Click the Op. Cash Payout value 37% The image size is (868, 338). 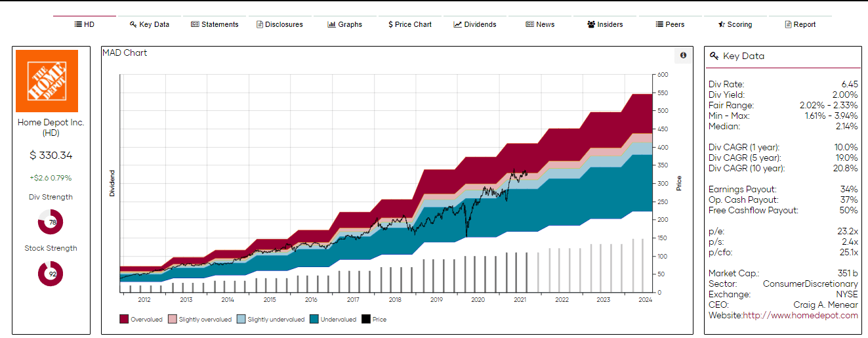coord(849,200)
